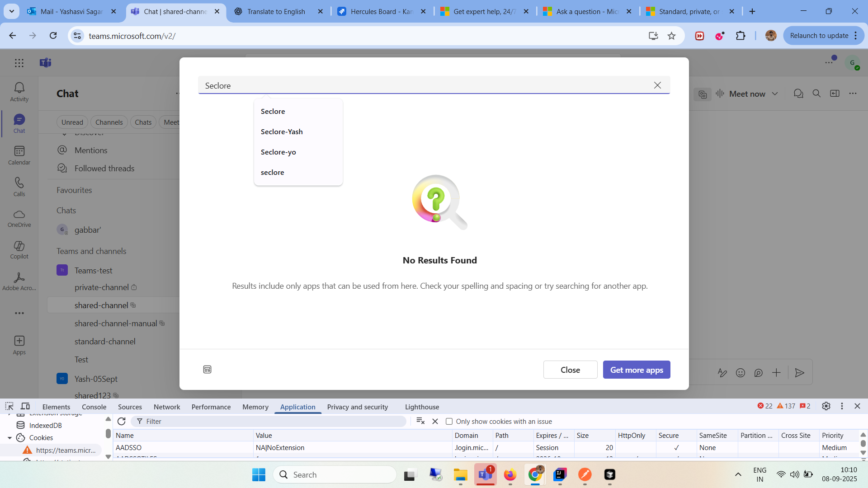868x488 pixels.
Task: Open DevTools settings gear
Action: coord(826,406)
